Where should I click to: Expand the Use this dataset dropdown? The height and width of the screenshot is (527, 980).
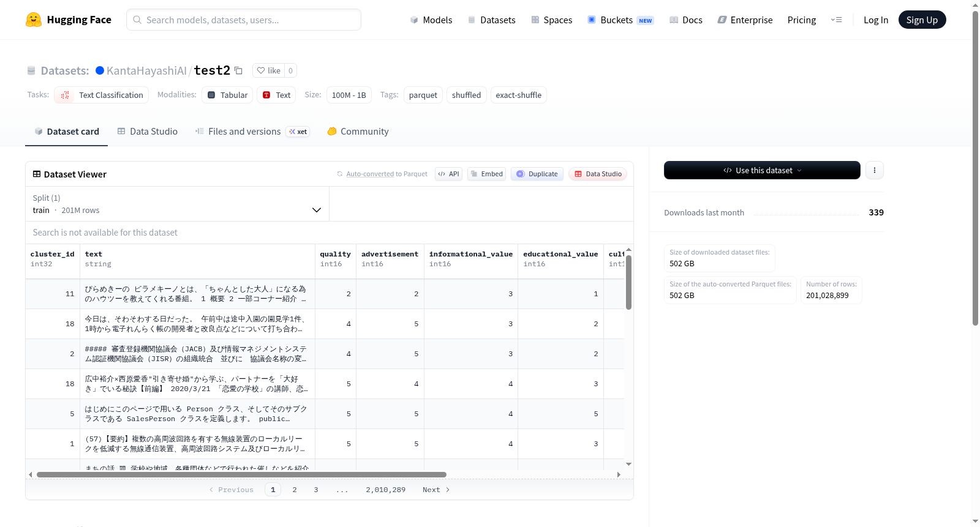click(x=762, y=170)
